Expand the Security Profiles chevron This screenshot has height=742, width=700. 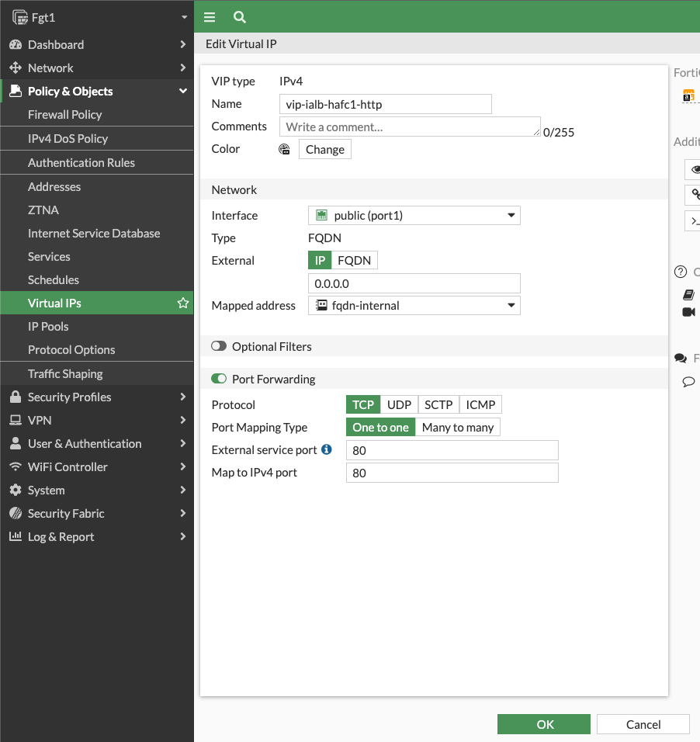pyautogui.click(x=183, y=397)
